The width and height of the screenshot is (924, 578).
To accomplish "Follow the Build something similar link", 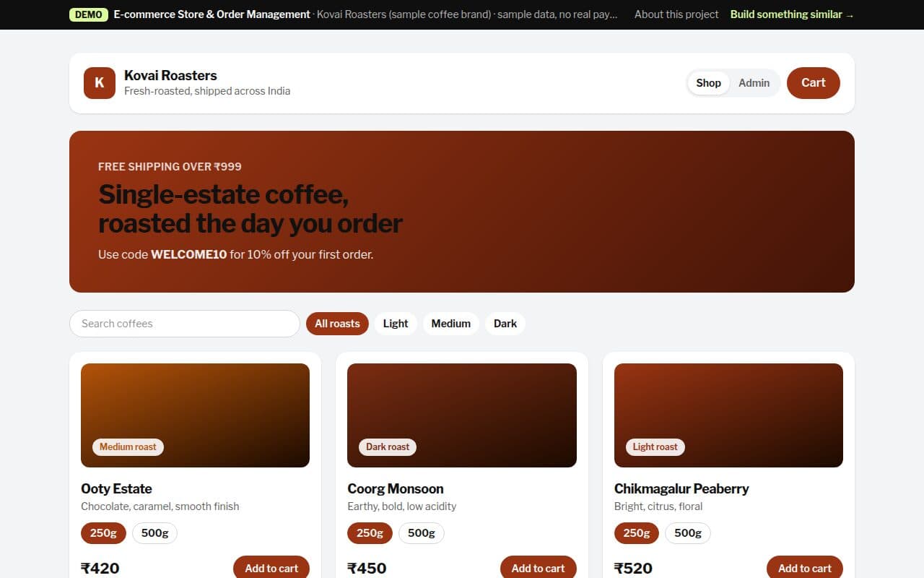I will click(x=792, y=14).
